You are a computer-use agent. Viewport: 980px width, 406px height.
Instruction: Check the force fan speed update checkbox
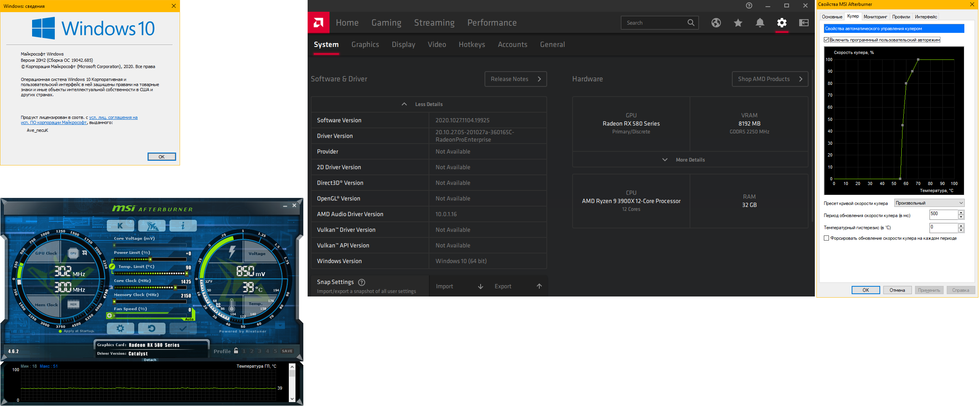point(826,238)
